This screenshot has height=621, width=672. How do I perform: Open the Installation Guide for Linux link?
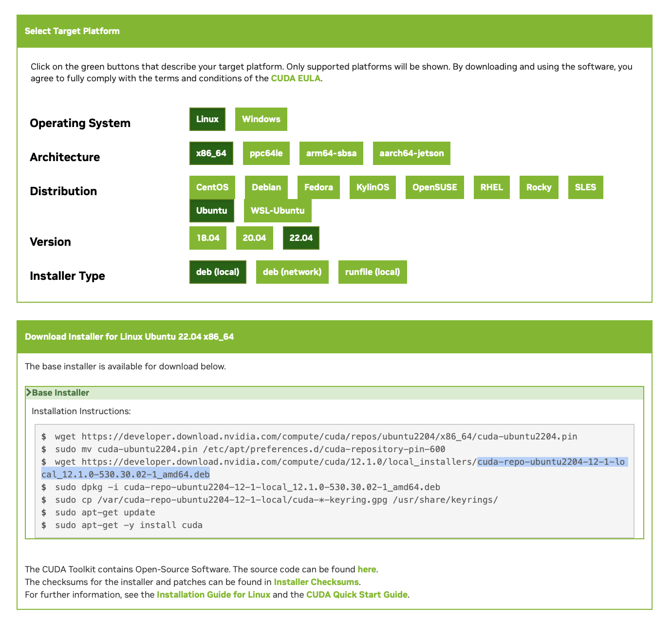[213, 595]
